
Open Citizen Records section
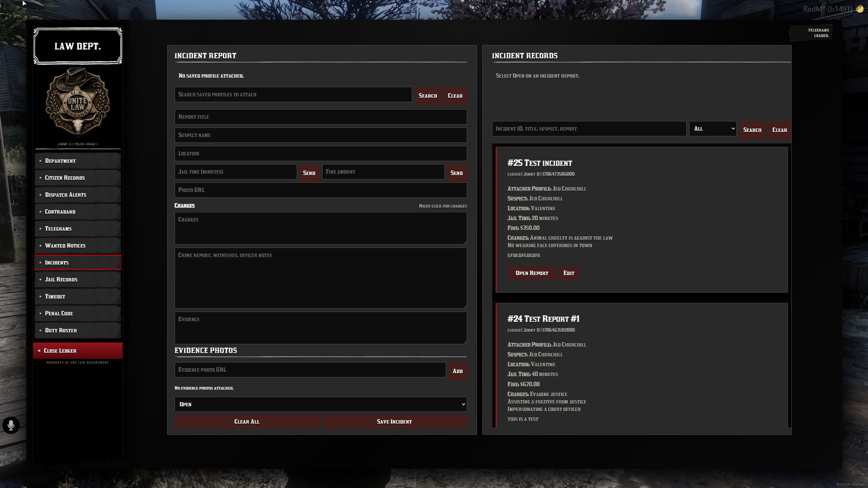click(x=78, y=178)
